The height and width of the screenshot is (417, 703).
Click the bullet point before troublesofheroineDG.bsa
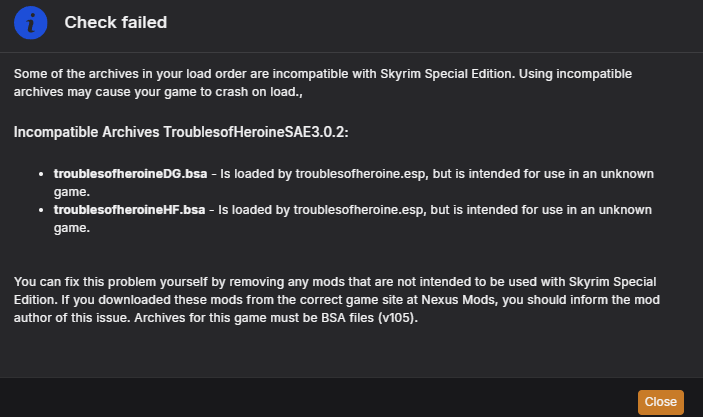pos(41,174)
